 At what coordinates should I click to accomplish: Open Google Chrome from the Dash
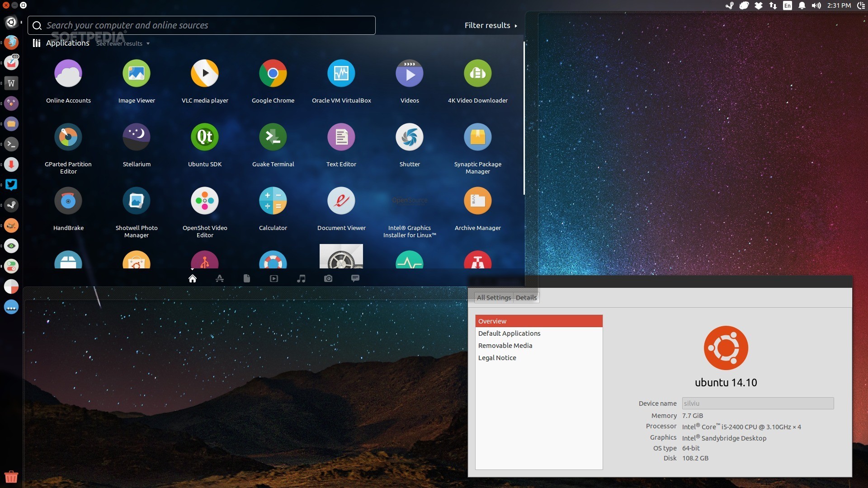(x=273, y=74)
